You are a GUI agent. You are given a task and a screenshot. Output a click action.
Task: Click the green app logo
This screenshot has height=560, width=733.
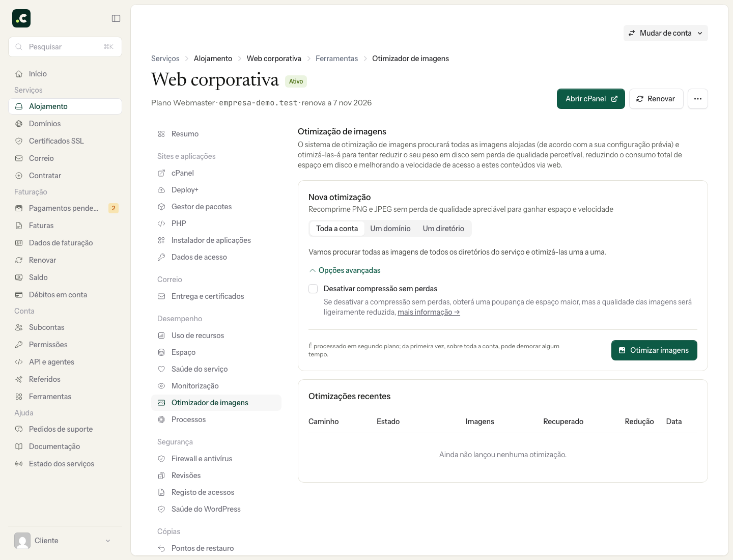21,18
